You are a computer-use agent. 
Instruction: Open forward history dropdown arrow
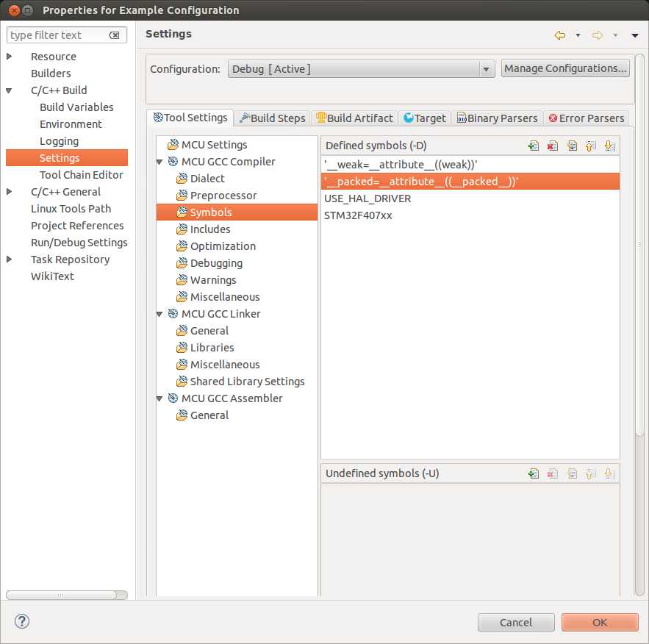[615, 35]
